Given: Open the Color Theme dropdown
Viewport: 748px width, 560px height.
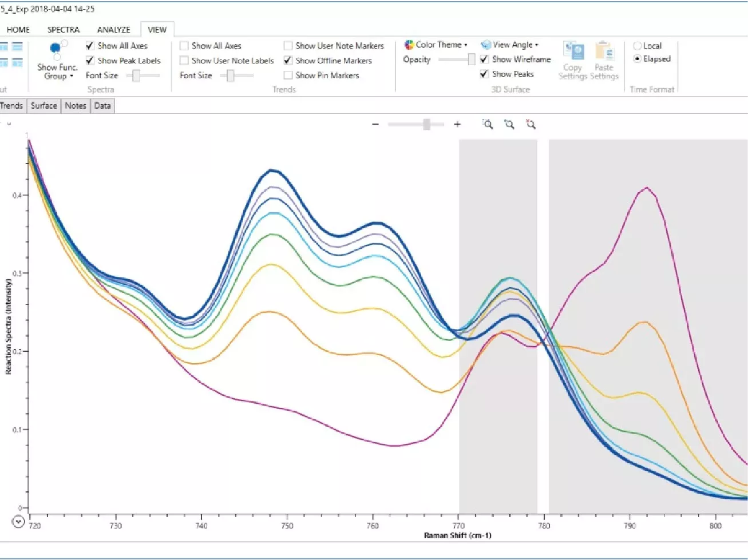Looking at the screenshot, I should coord(436,45).
